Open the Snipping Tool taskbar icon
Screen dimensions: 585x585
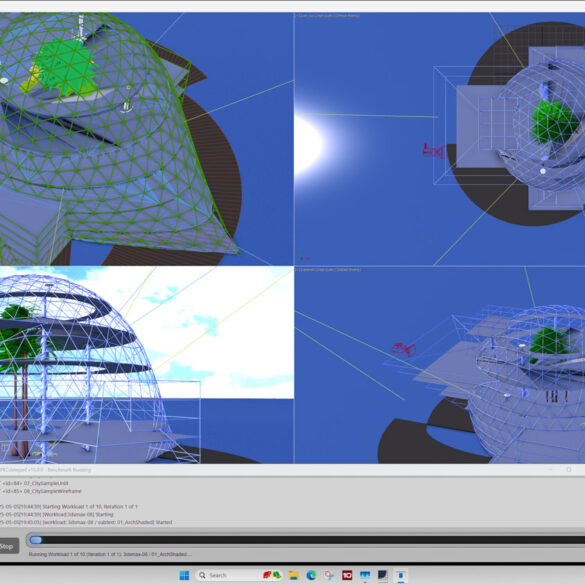point(329,575)
